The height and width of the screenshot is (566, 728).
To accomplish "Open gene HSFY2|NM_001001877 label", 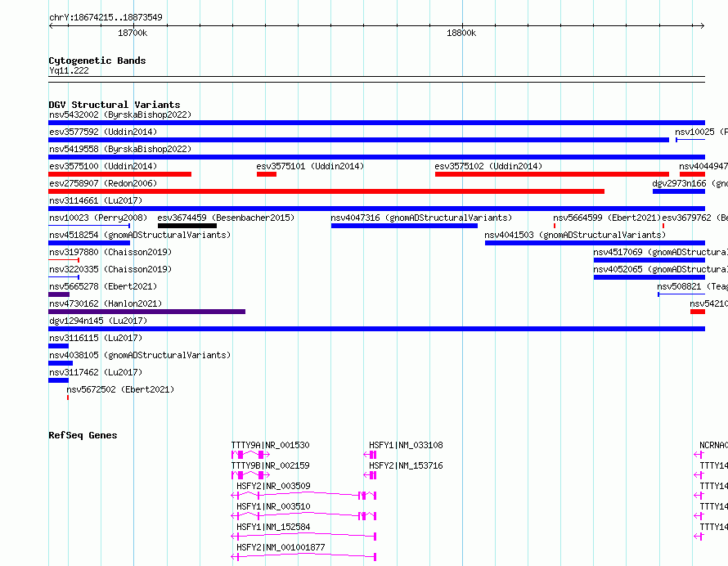I will [x=281, y=547].
